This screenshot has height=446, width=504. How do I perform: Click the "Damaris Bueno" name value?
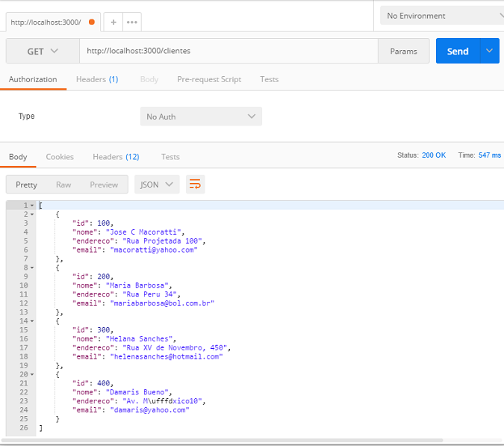137,392
